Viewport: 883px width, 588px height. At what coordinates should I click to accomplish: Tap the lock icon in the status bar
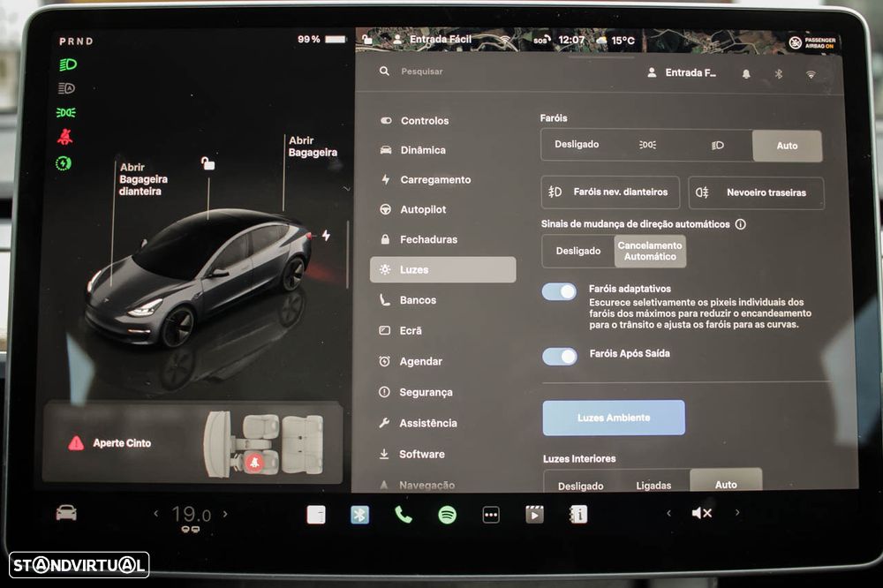coord(367,39)
